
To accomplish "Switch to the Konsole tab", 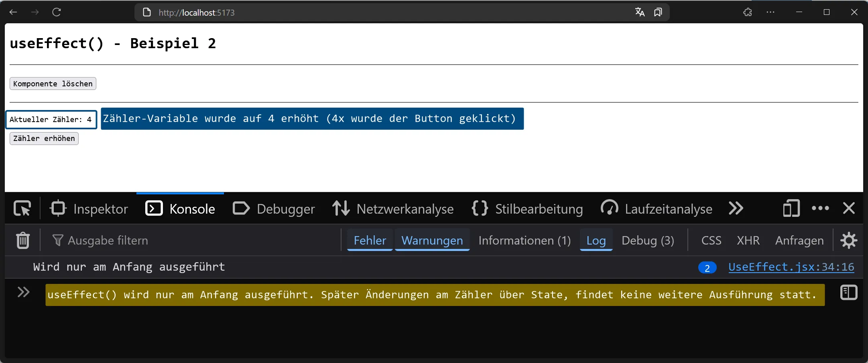I will (180, 209).
